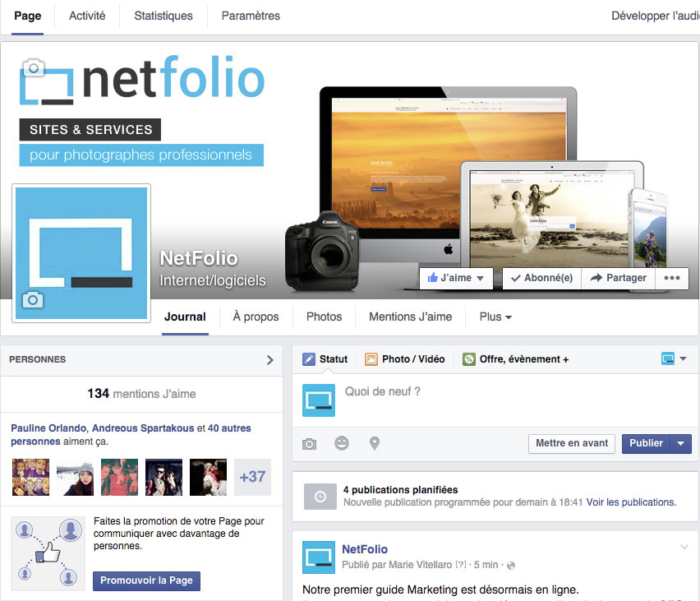Image resolution: width=700 pixels, height=601 pixels.
Task: Open the Activité tab
Action: tap(87, 16)
